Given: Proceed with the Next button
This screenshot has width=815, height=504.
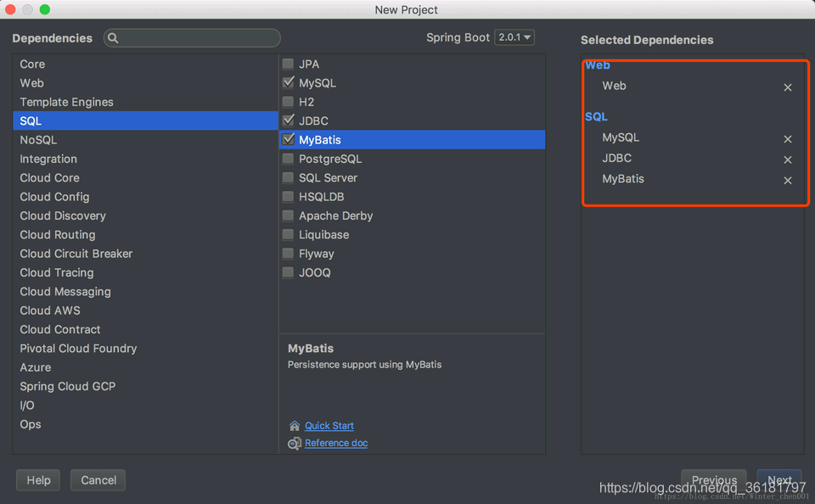Looking at the screenshot, I should [x=779, y=479].
